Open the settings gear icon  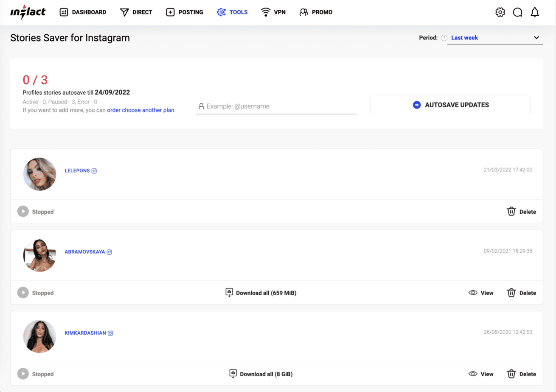(x=500, y=12)
